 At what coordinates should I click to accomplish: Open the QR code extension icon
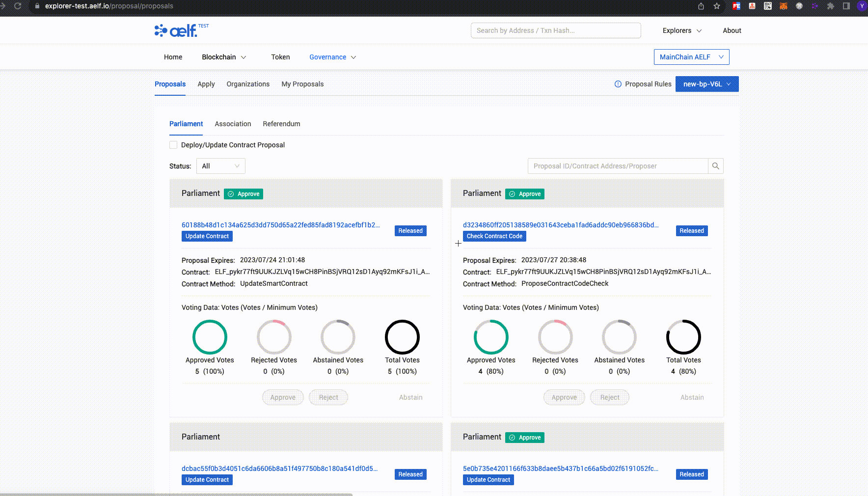click(x=768, y=6)
